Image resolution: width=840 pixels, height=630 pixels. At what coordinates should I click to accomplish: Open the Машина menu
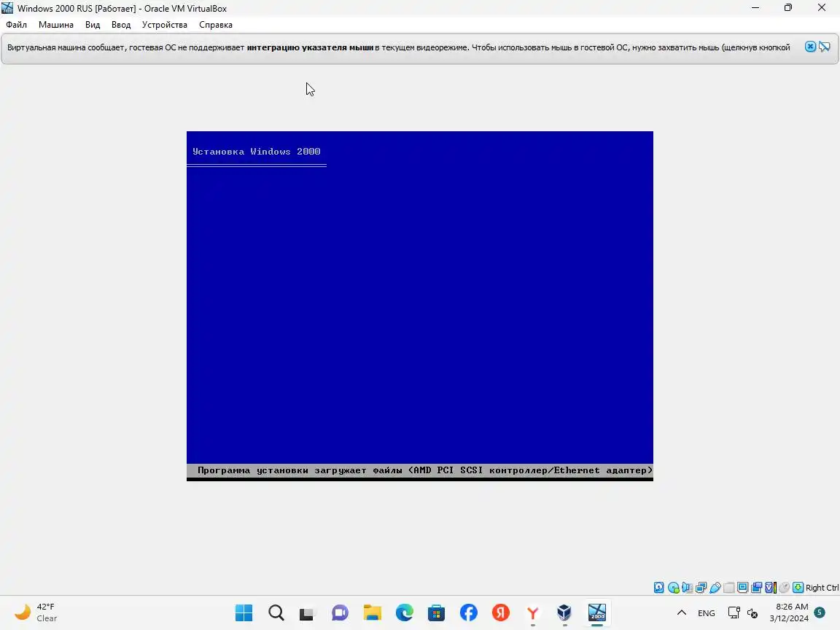(55, 25)
